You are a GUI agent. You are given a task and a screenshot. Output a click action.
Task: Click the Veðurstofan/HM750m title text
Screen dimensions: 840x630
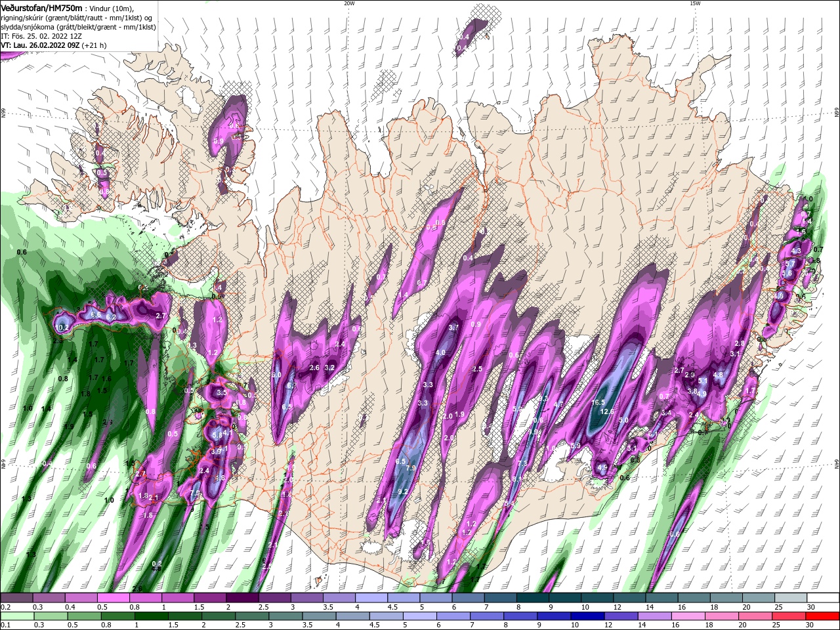click(x=42, y=8)
